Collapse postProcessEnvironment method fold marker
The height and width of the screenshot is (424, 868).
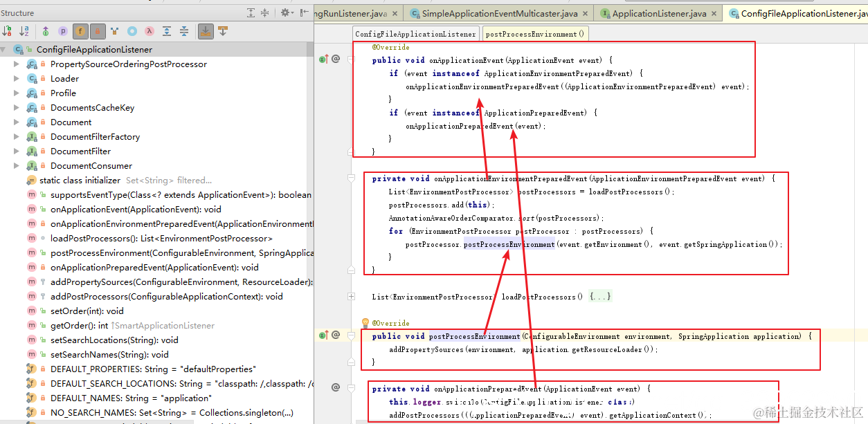click(352, 336)
